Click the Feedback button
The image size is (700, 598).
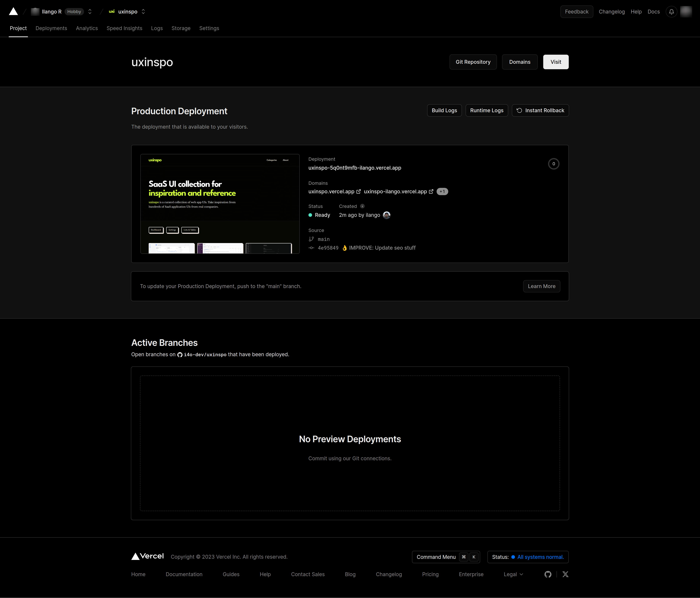pyautogui.click(x=577, y=11)
